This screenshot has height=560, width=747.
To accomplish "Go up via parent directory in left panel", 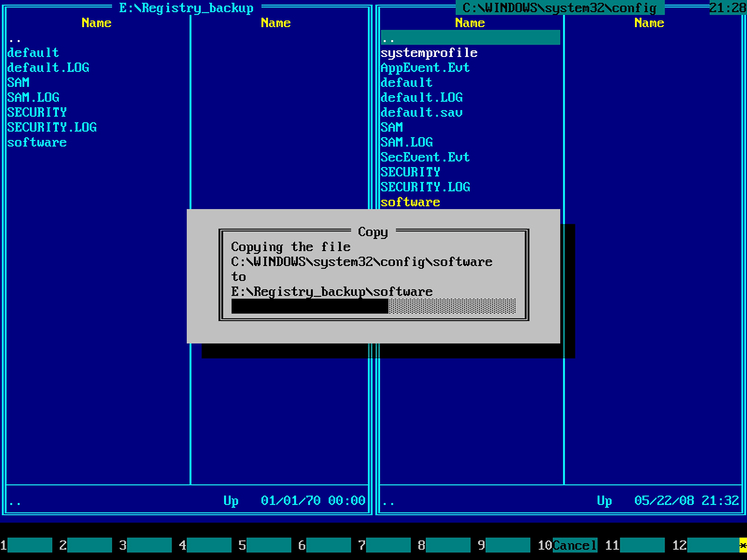I will point(15,38).
